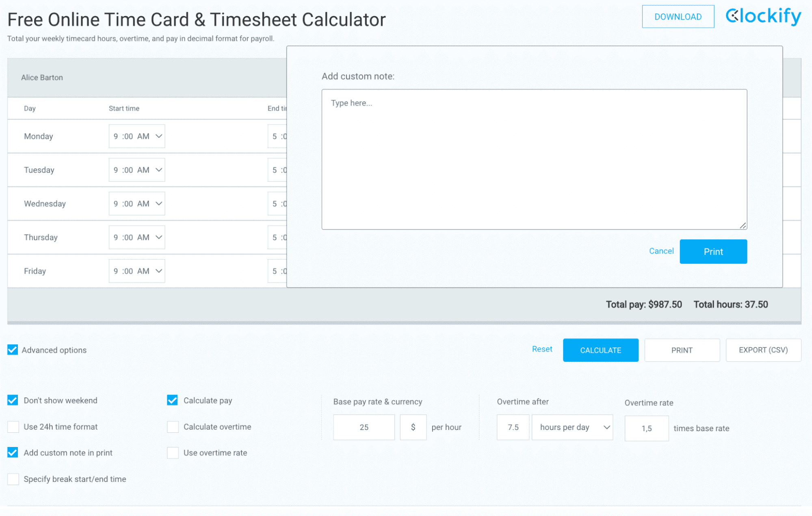
Task: Click the base pay rate input field
Action: point(364,426)
